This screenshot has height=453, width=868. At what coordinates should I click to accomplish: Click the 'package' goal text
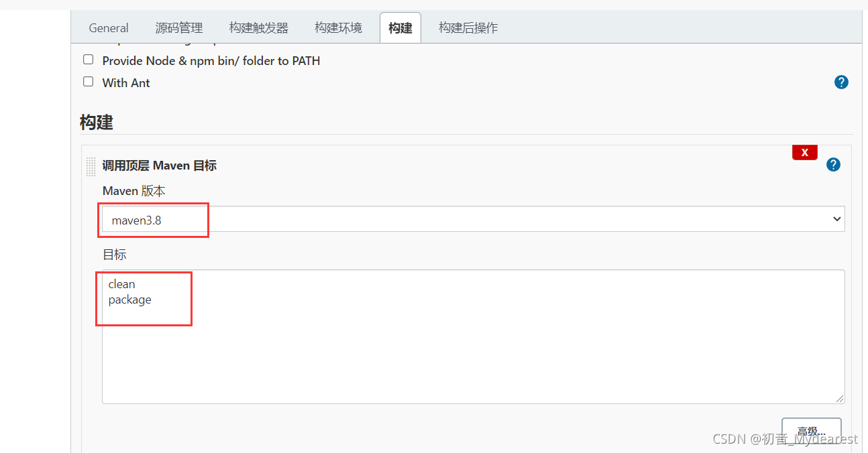click(x=129, y=300)
